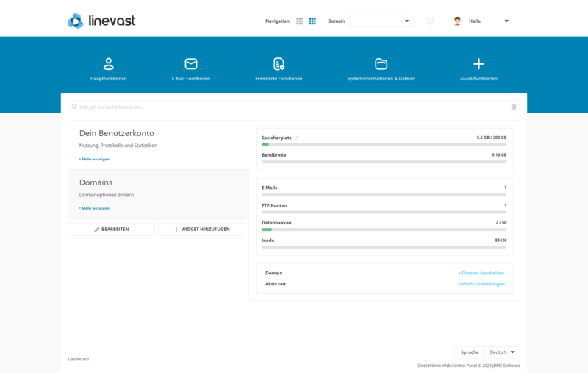Image resolution: width=588 pixels, height=373 pixels.
Task: Open Erweiterte Funktionen document icon
Action: (x=279, y=64)
